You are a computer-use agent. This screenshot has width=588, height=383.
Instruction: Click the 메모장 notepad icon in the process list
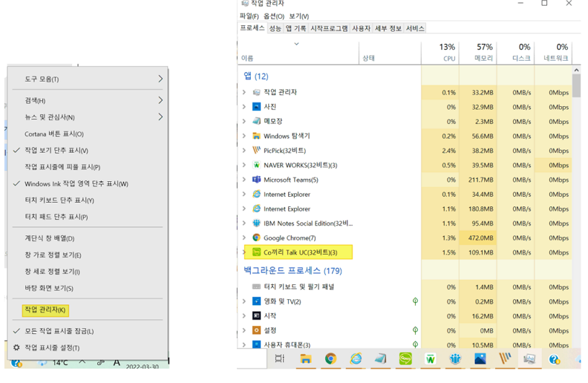pyautogui.click(x=257, y=121)
